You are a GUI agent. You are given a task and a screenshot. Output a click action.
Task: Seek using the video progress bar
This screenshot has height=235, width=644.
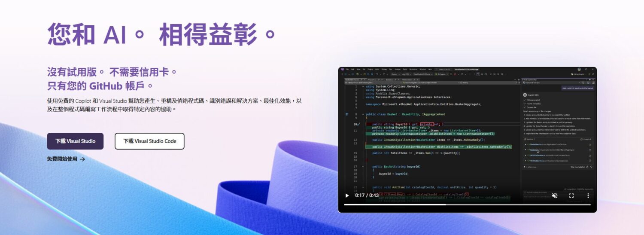click(x=467, y=205)
